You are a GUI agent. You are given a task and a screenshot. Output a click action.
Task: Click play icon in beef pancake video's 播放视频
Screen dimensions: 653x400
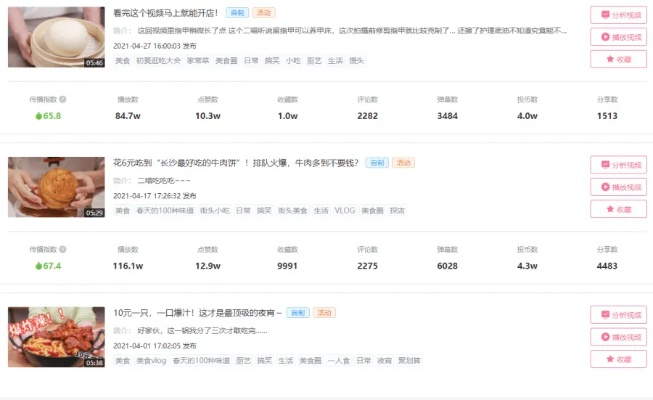pyautogui.click(x=603, y=187)
